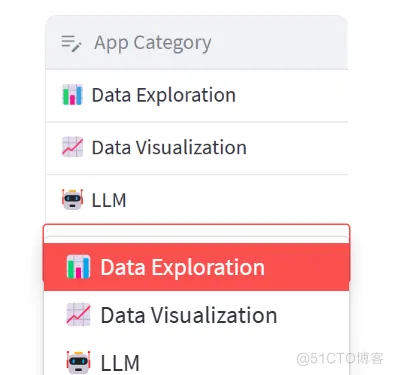Click the line chart icon in dropdown list
Image resolution: width=393 pixels, height=375 pixels.
(78, 314)
